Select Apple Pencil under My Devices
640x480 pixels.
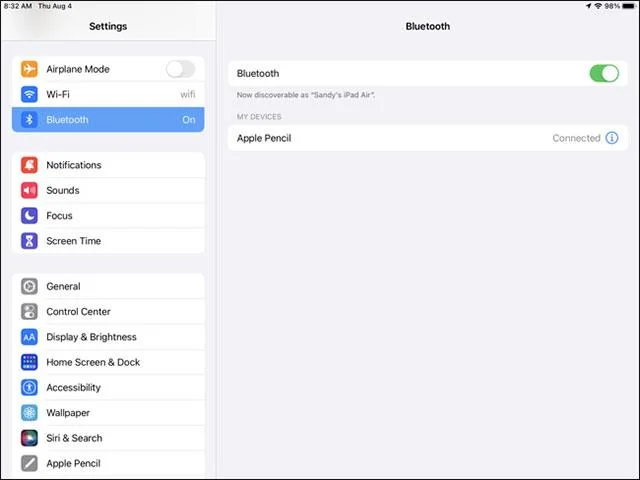(428, 138)
